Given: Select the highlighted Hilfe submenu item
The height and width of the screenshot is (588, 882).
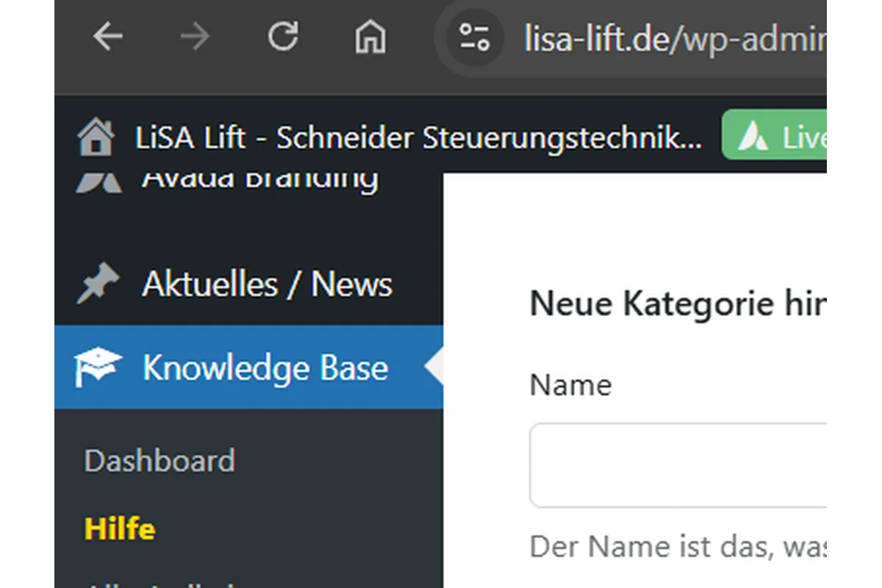Looking at the screenshot, I should [x=119, y=528].
